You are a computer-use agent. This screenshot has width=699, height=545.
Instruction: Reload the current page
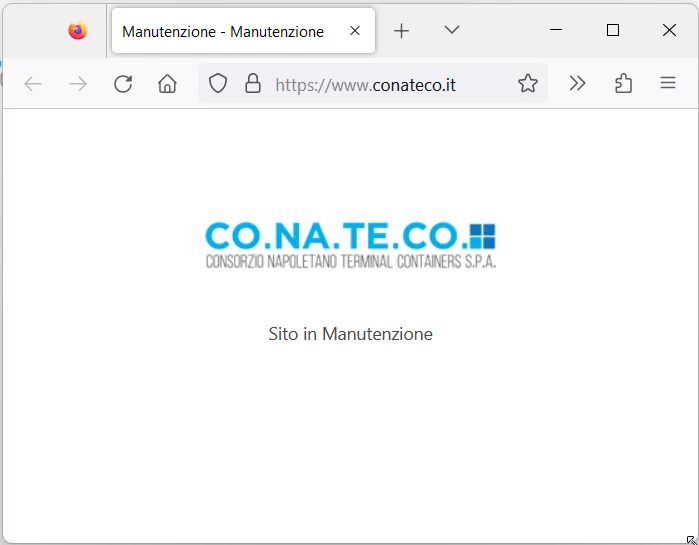pos(123,84)
